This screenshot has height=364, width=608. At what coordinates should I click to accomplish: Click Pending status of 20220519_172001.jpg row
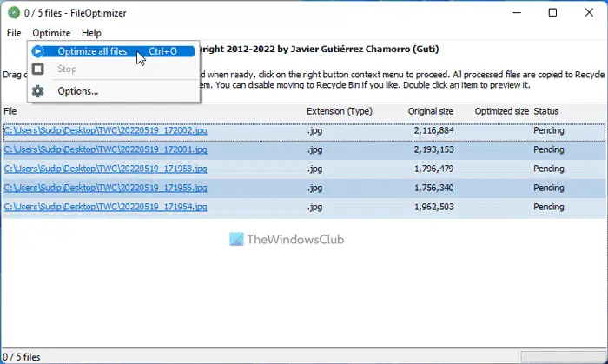(x=549, y=149)
